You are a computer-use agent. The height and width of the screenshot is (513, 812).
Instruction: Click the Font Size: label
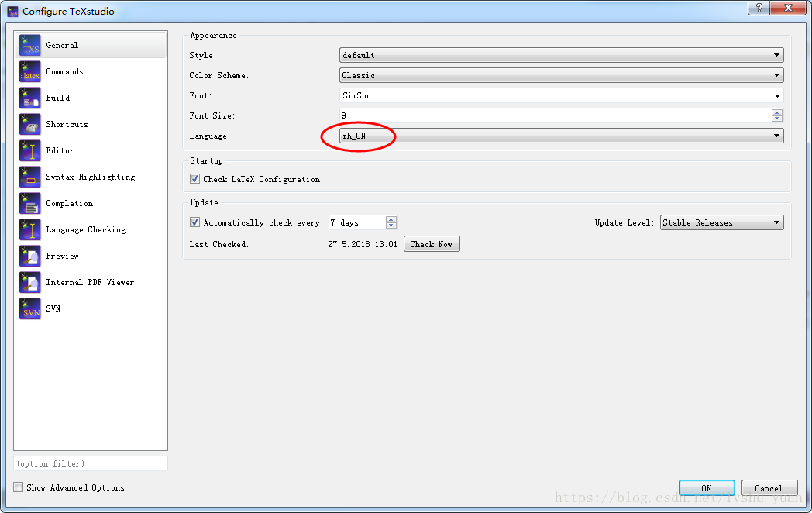click(x=212, y=115)
